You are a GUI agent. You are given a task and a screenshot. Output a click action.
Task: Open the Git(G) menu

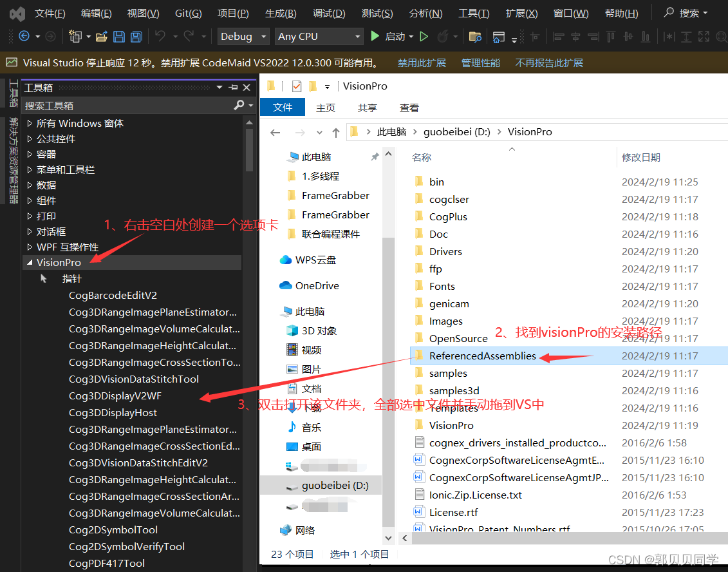(x=189, y=13)
